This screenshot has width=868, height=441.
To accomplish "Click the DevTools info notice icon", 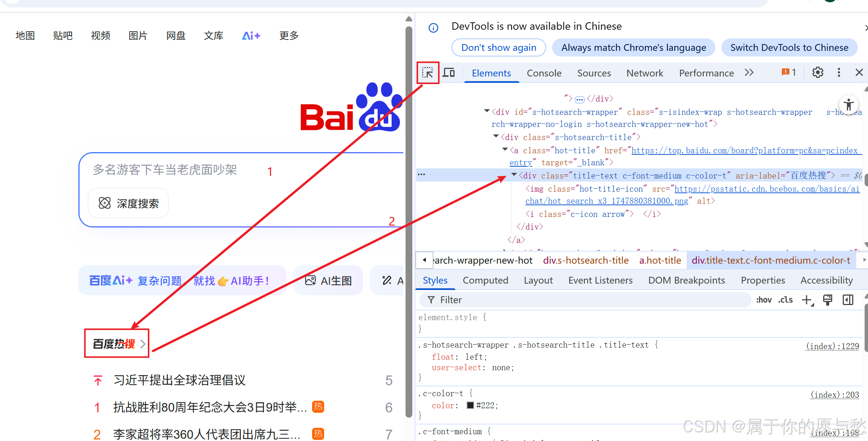I will (x=433, y=27).
